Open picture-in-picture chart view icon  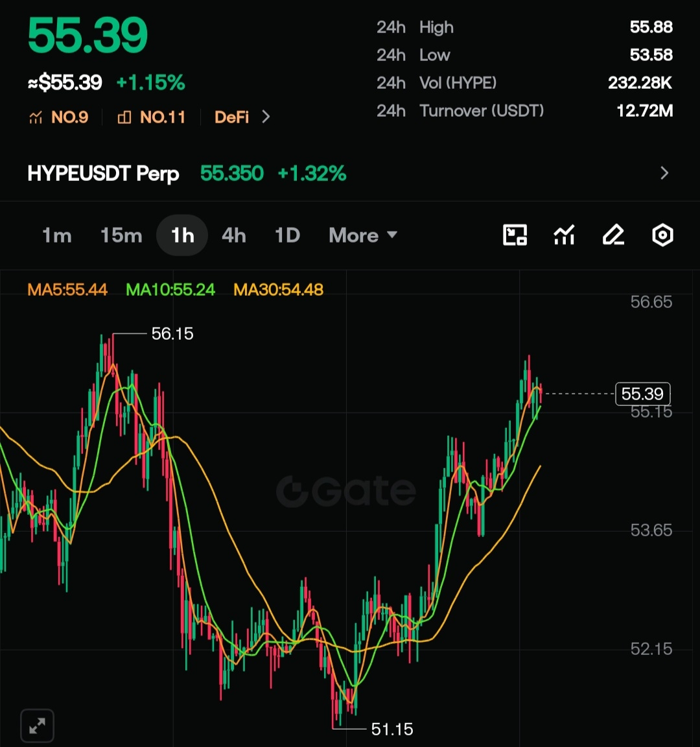tap(515, 235)
